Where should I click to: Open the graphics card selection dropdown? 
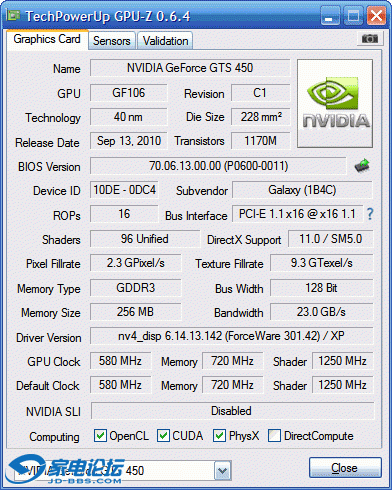[x=222, y=471]
